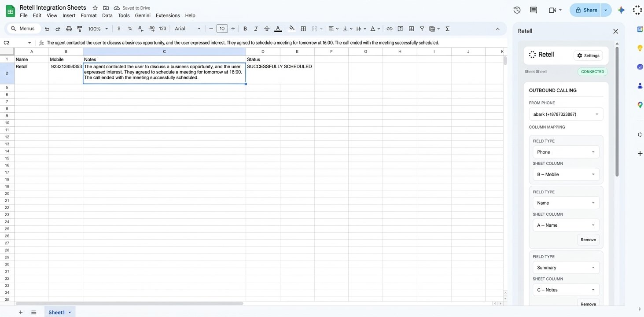This screenshot has width=644, height=317.
Task: Add a new sheet
Action: (x=21, y=312)
